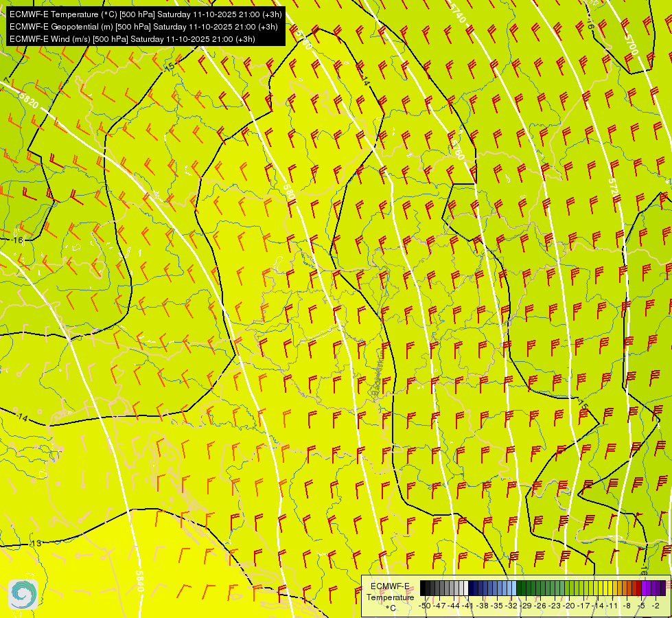Click the -23 tick label in the legend
Viewport: 672px width, 618px height.
click(x=555, y=606)
